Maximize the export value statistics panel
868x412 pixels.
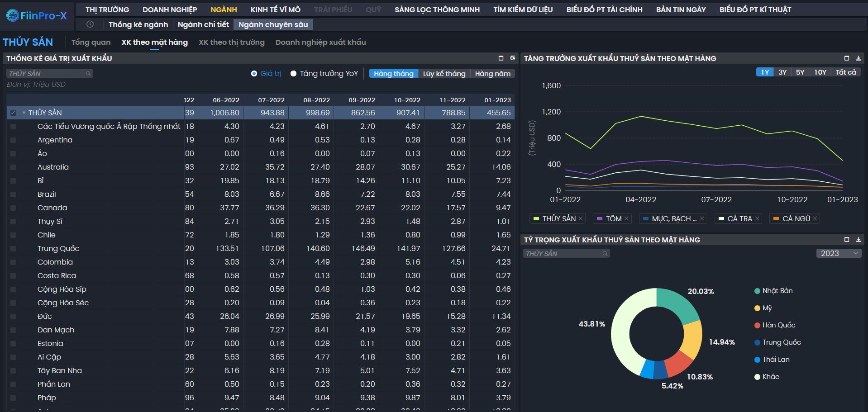pos(501,58)
